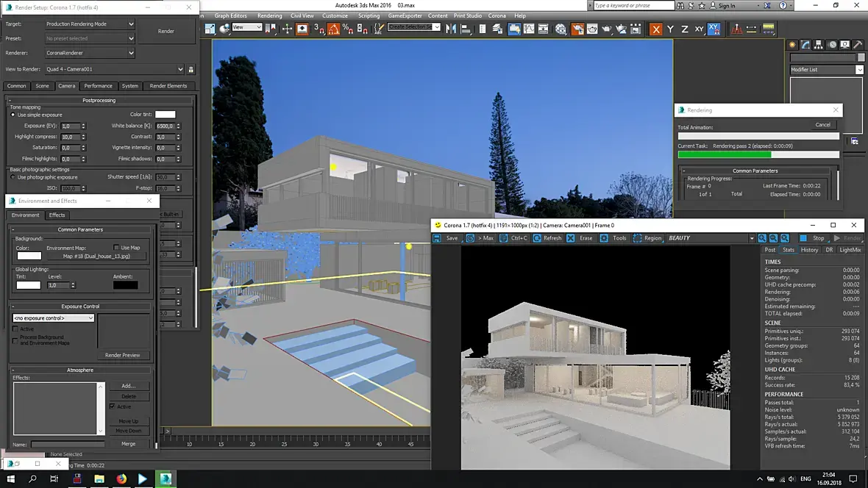Click the Erase icon in Corona VFB

coord(571,238)
